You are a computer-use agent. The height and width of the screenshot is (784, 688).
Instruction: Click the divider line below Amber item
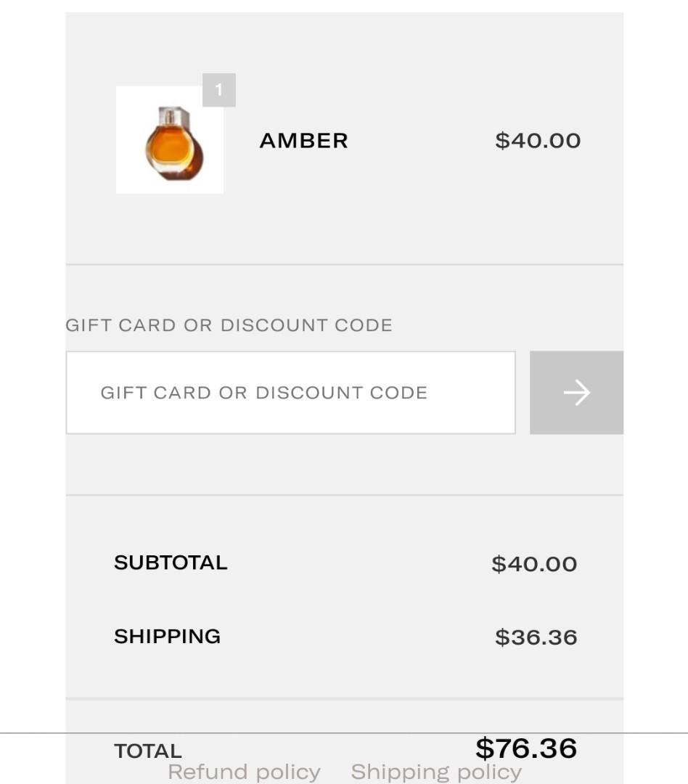point(345,264)
